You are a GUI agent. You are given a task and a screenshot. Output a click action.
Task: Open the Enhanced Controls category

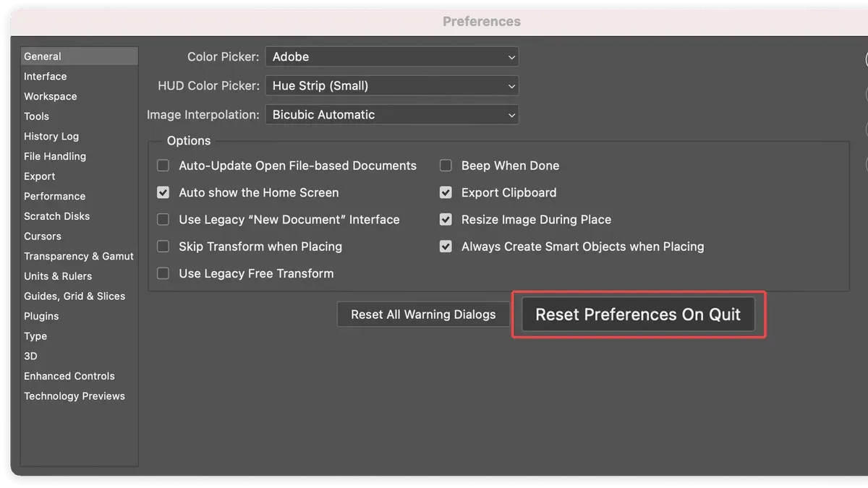80,377
